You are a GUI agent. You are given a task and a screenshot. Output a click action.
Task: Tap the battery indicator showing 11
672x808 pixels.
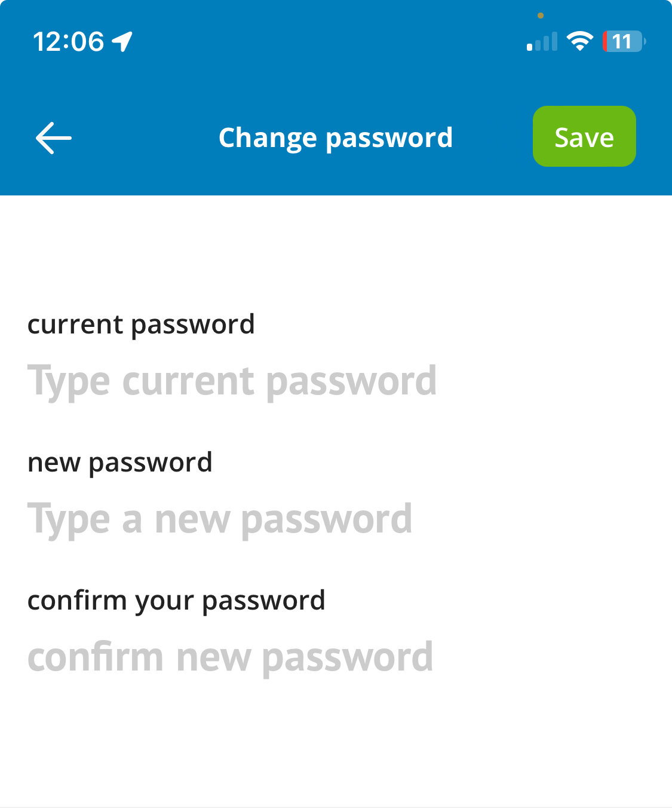point(624,41)
